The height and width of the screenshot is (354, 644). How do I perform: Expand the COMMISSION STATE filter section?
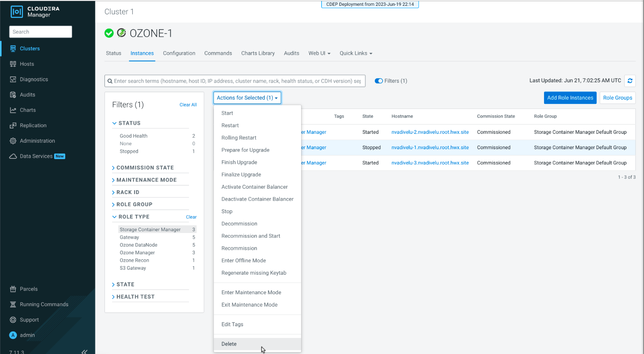(145, 168)
